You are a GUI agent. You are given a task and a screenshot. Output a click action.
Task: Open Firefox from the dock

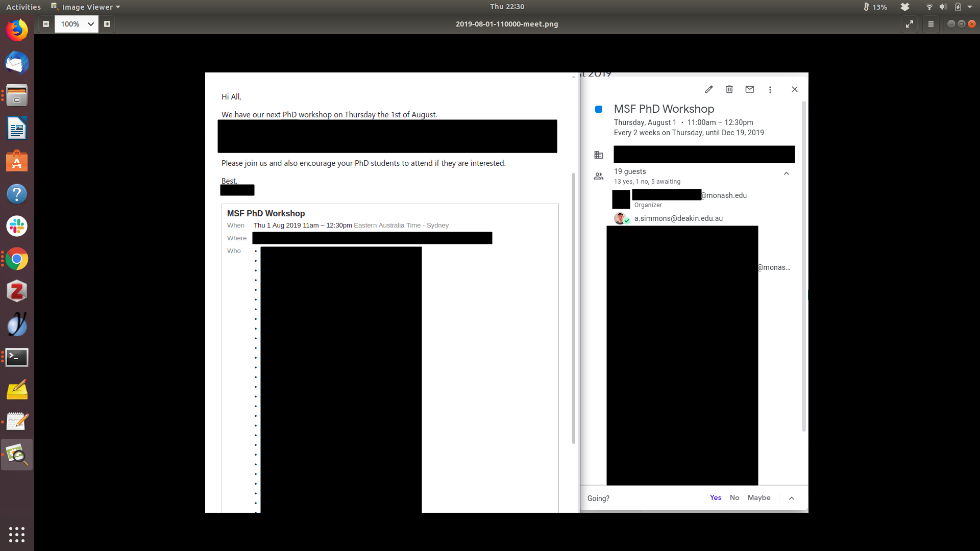17,30
